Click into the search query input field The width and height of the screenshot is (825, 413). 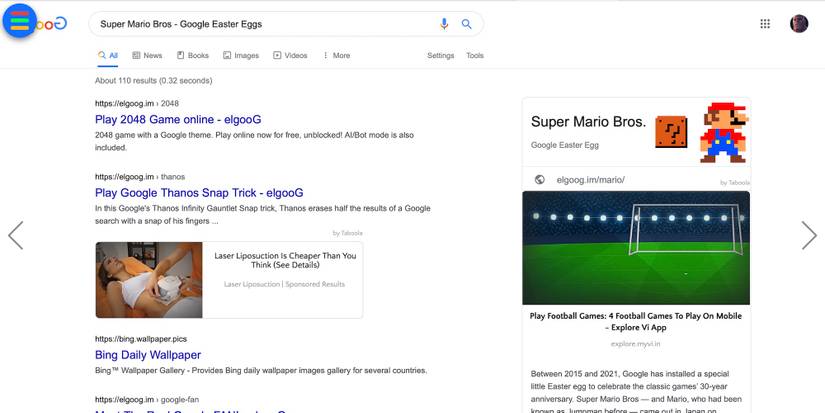coord(260,24)
